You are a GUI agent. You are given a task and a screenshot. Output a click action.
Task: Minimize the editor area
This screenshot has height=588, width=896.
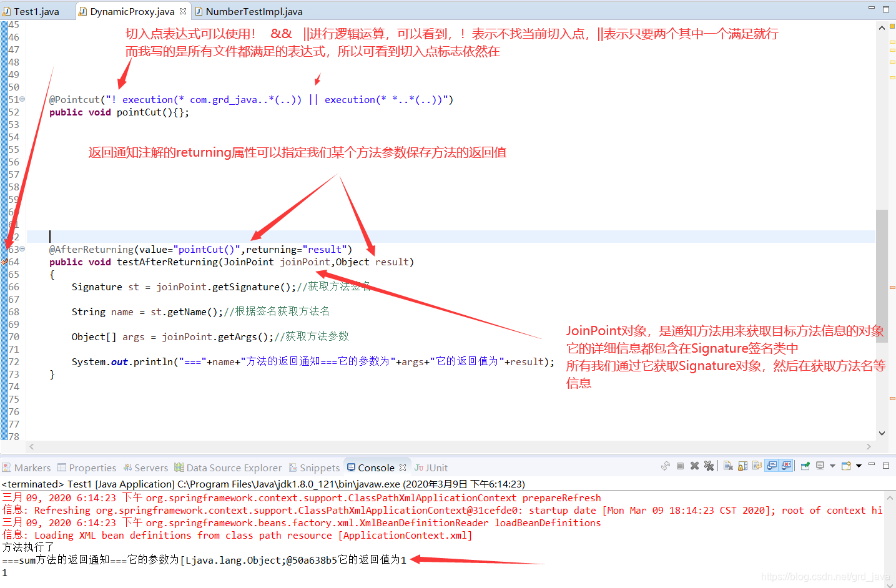pyautogui.click(x=872, y=9)
